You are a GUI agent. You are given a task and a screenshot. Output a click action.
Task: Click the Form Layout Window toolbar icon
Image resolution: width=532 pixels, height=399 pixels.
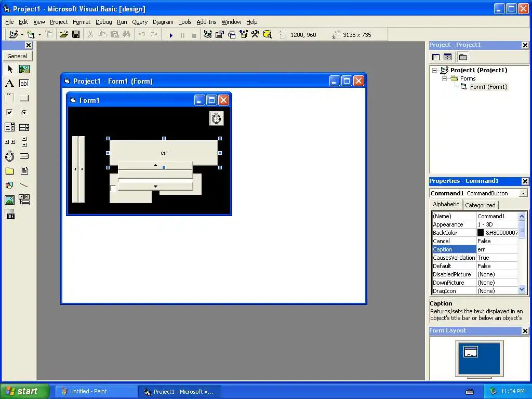pyautogui.click(x=232, y=35)
